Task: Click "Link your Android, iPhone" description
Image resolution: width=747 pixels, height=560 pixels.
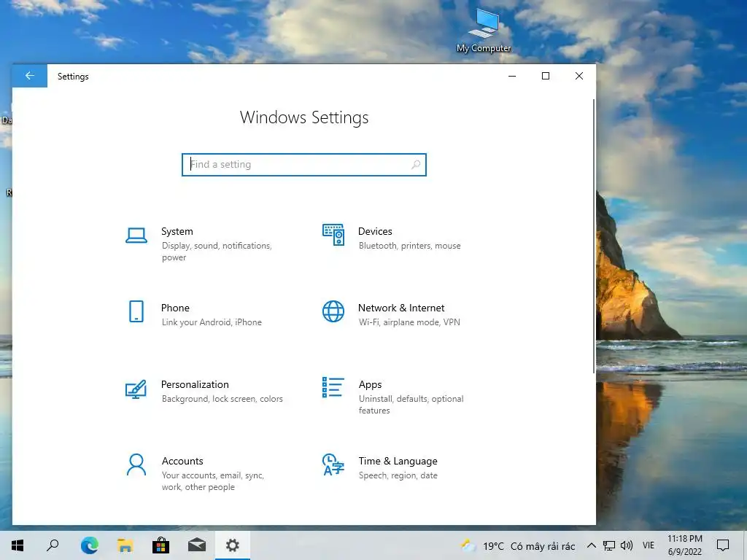Action: point(212,322)
